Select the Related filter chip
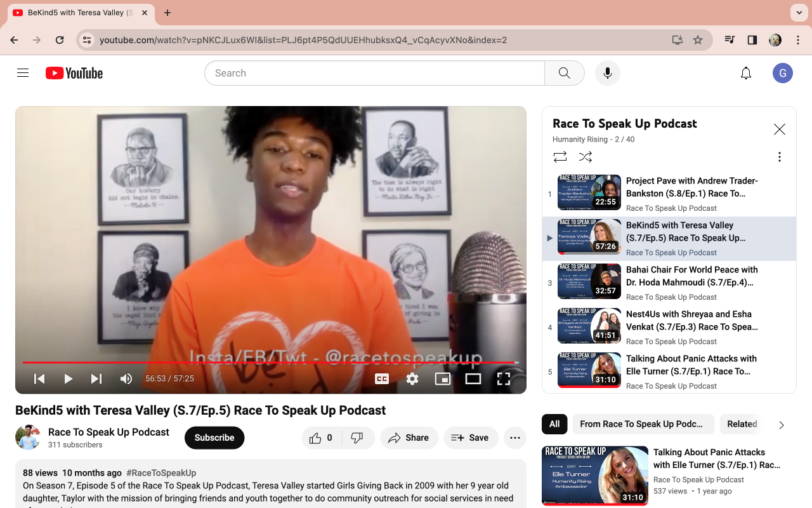 pos(742,424)
